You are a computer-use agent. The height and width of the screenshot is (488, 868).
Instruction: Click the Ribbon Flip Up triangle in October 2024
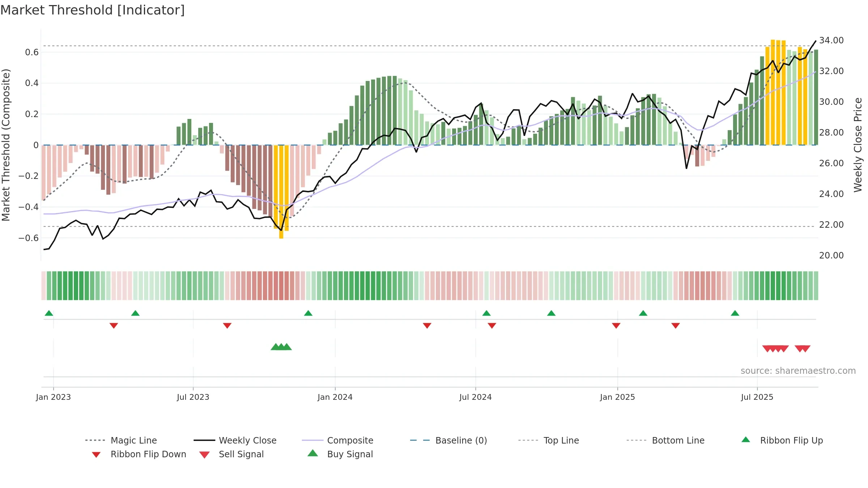(551, 313)
